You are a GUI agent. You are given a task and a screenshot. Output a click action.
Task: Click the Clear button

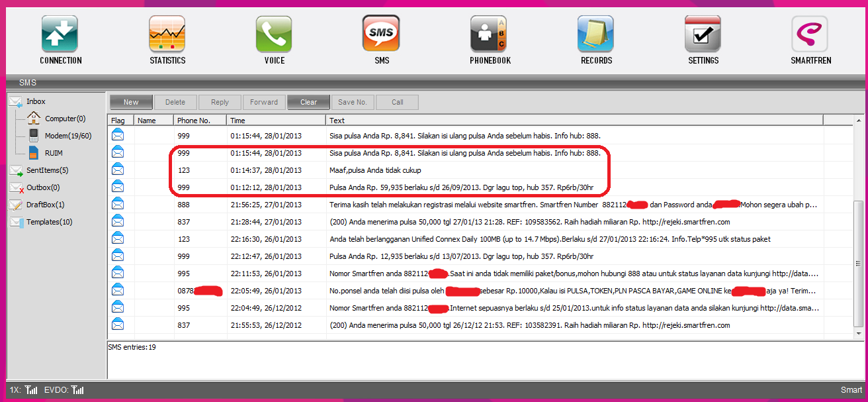click(x=309, y=102)
